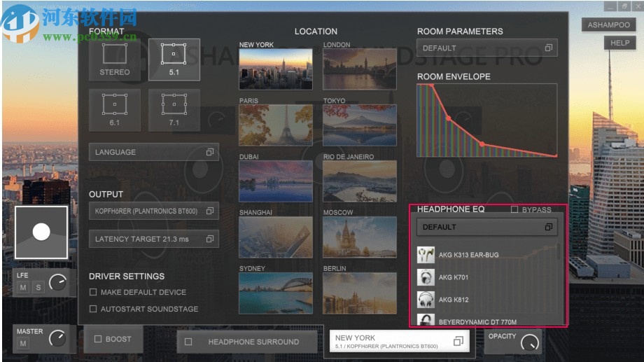644x362 pixels.
Task: Choose the 7.1 speaker format
Action: [x=174, y=110]
